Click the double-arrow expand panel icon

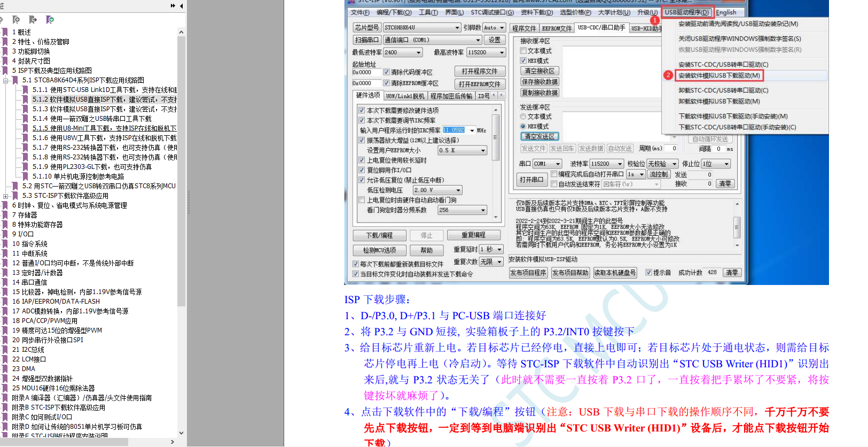pos(173,6)
